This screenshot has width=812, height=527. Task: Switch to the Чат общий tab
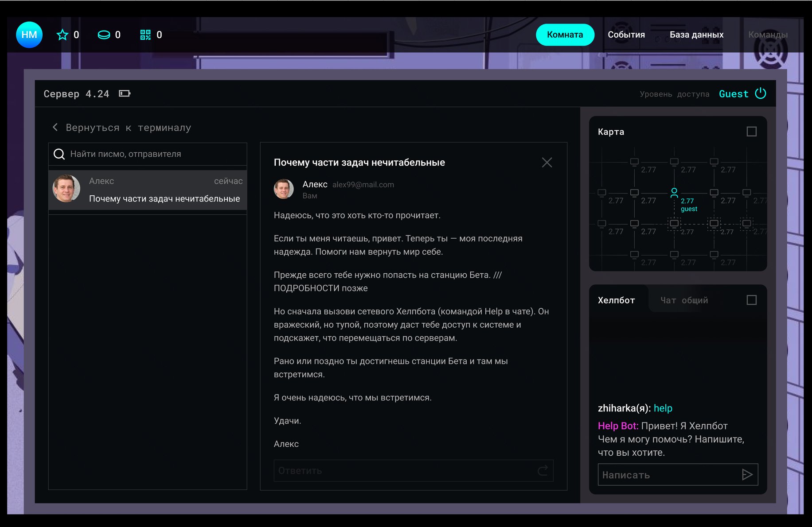pyautogui.click(x=684, y=300)
